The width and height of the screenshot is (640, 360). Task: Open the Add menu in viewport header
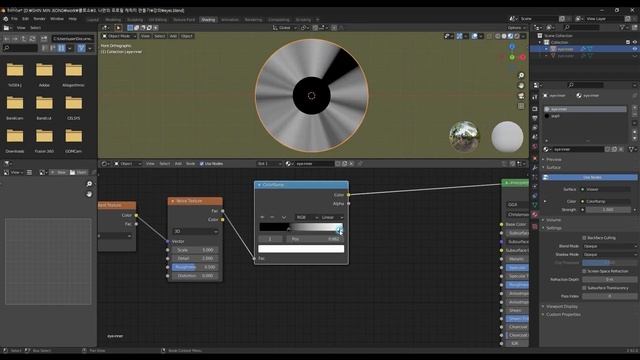click(x=173, y=36)
